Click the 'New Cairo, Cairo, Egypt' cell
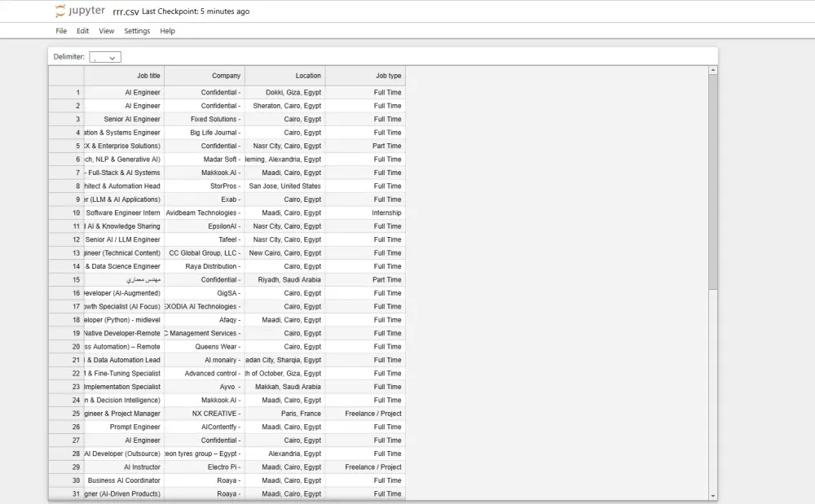This screenshot has width=815, height=504. (285, 253)
